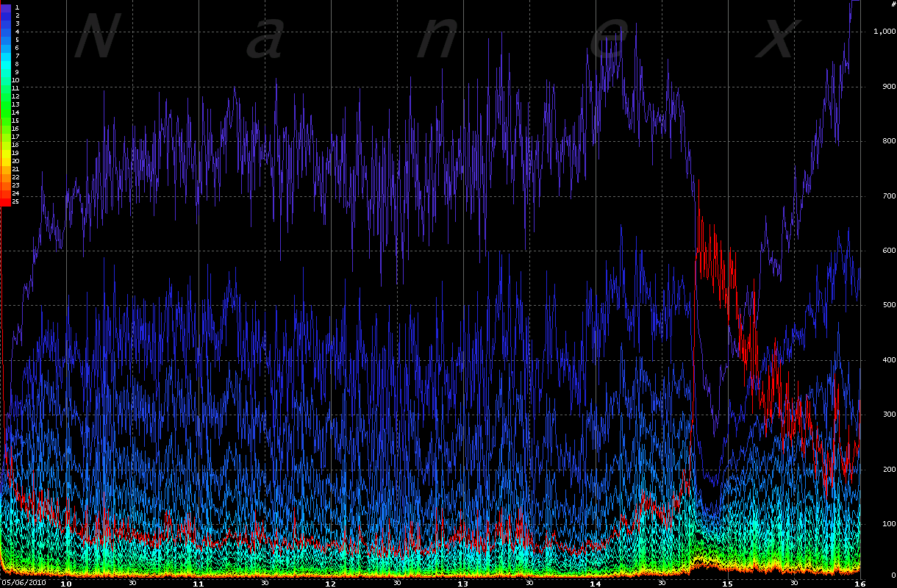The image size is (897, 588).
Task: Select the hour '11' time-axis label
Action: (x=199, y=584)
